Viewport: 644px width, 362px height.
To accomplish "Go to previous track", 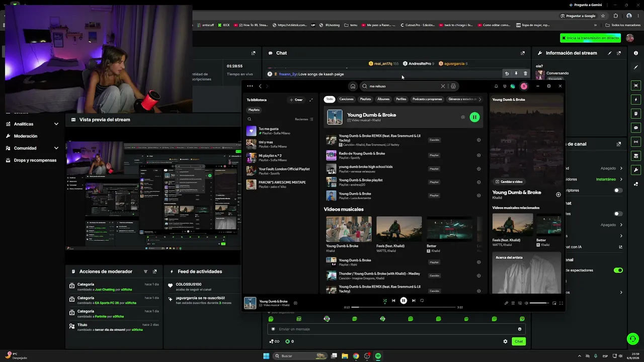I will pyautogui.click(x=393, y=301).
